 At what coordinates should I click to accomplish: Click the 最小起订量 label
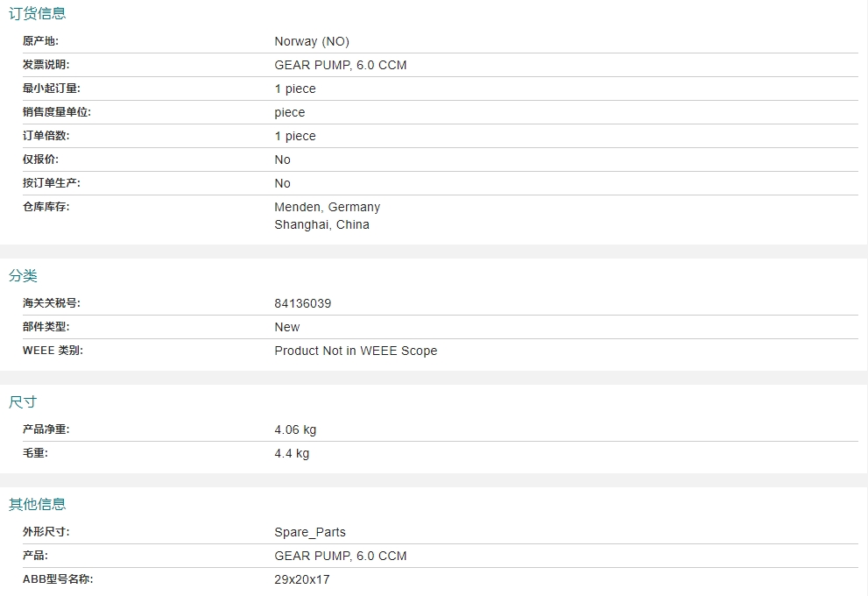[x=52, y=89]
